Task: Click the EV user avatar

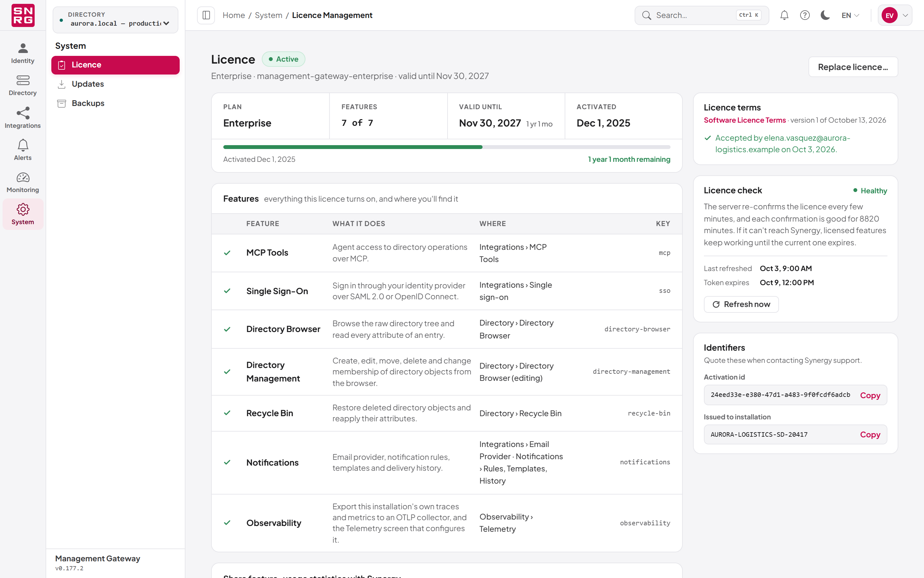Action: 890,15
